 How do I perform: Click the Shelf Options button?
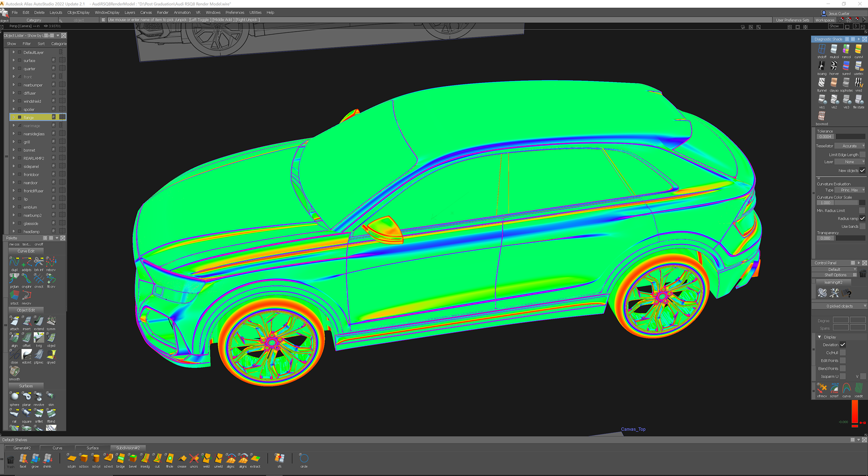click(x=835, y=275)
